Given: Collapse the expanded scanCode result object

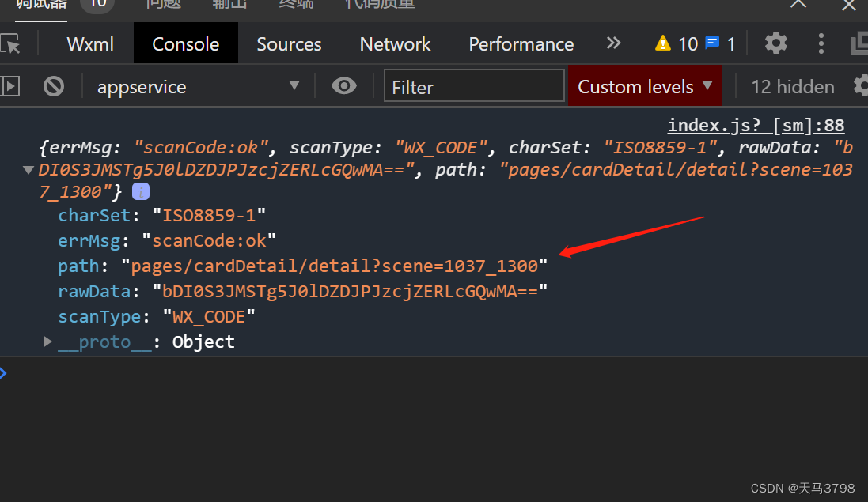Looking at the screenshot, I should coord(28,169).
